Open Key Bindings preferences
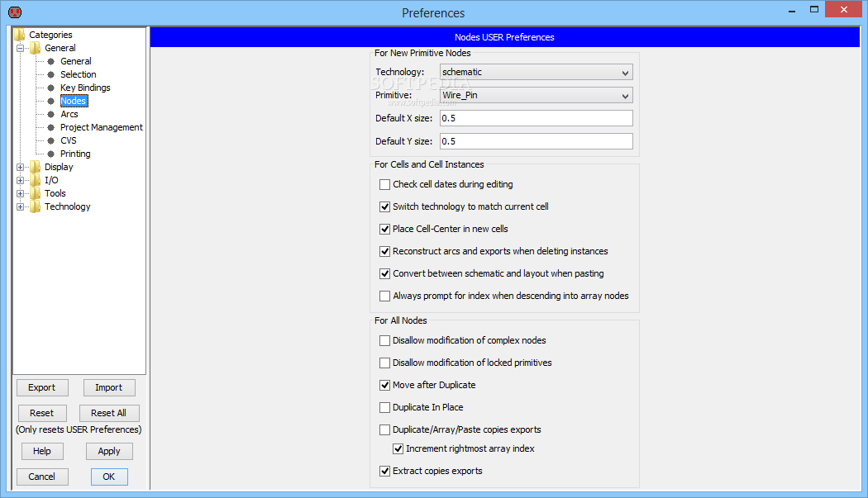 85,88
